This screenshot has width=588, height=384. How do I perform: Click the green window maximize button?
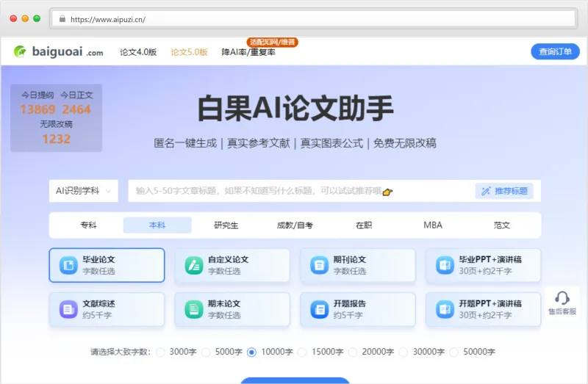37,19
